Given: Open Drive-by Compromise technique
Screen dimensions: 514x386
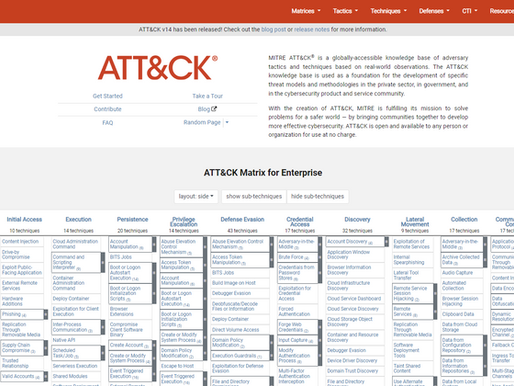Looking at the screenshot, I should click(x=16, y=254).
